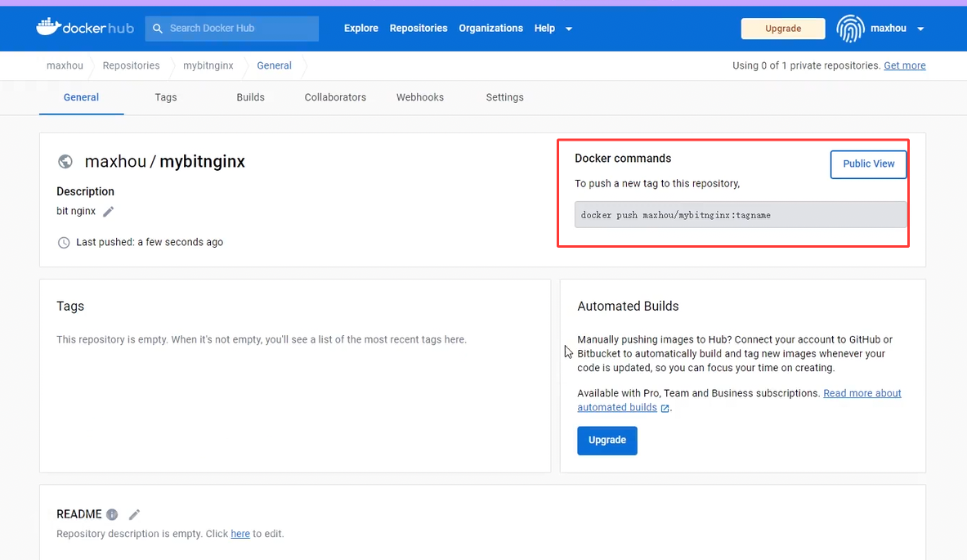Viewport: 967px width, 560px height.
Task: Focus the Search Docker Hub field
Action: click(232, 29)
